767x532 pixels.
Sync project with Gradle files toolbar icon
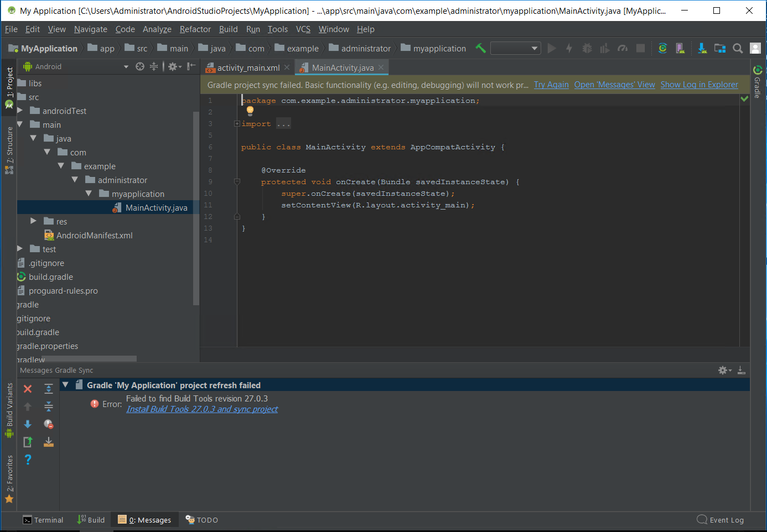click(662, 48)
